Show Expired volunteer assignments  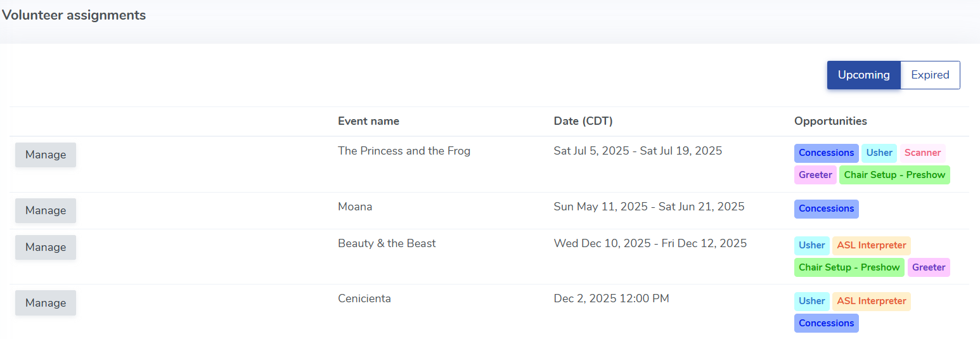[x=930, y=75]
